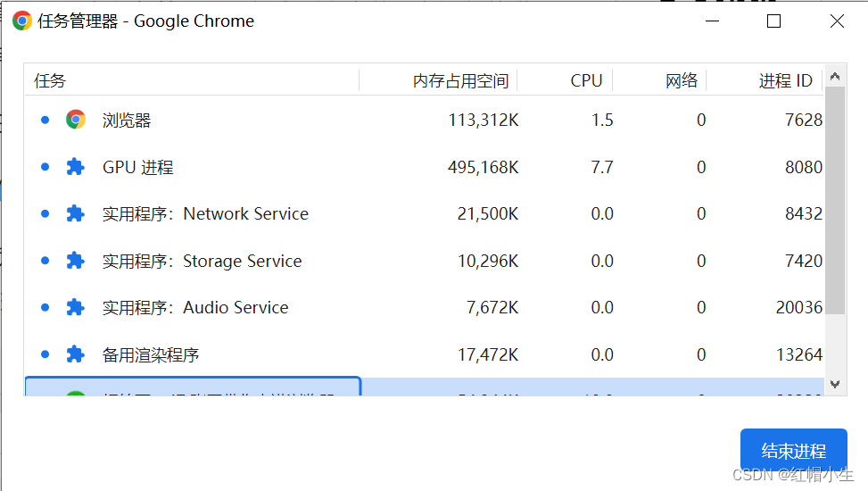Click the vertical scrollbar thumb
Screen dimensions: 868x491
[x=835, y=201]
